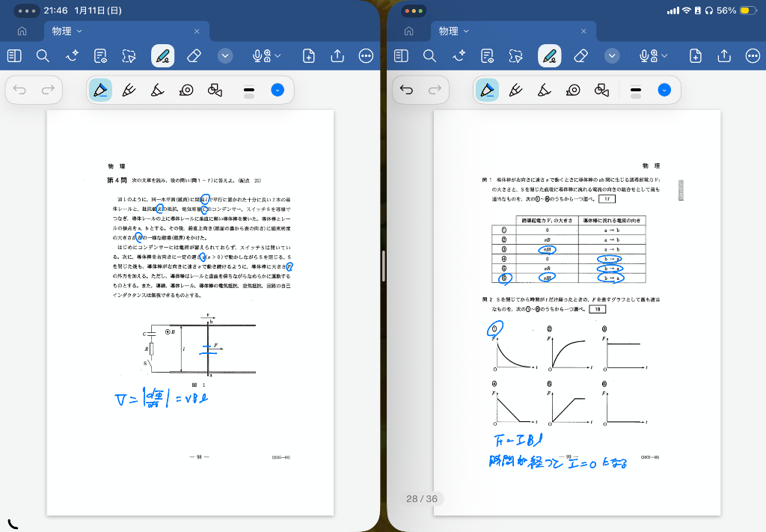The height and width of the screenshot is (532, 766).
Task: Open microphone recording dropdown in left window
Action: pos(266,56)
